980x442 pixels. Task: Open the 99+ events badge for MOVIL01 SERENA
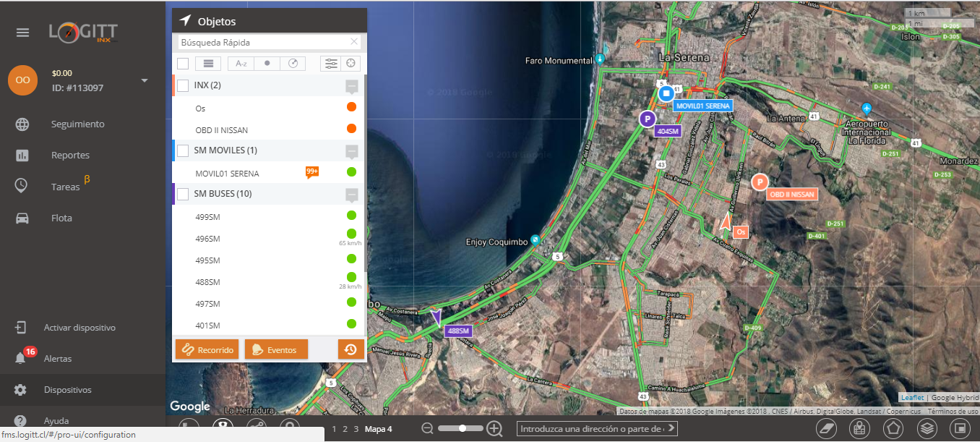pyautogui.click(x=312, y=172)
